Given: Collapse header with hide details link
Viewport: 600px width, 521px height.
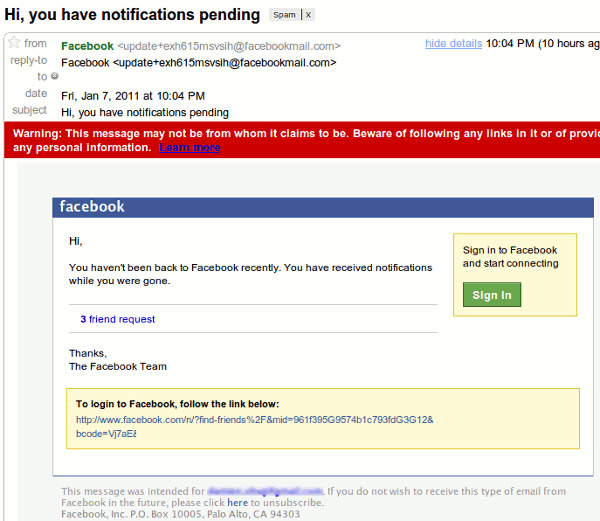Looking at the screenshot, I should (x=453, y=44).
